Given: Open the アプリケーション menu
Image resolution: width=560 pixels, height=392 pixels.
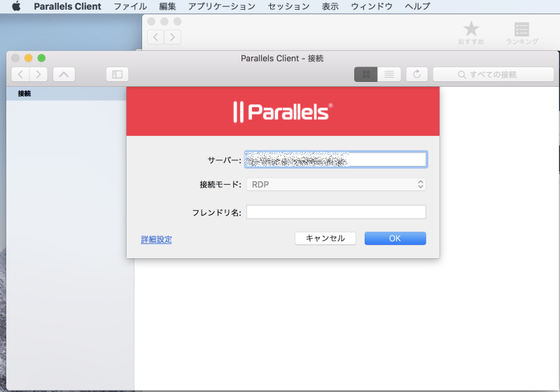Looking at the screenshot, I should [222, 6].
